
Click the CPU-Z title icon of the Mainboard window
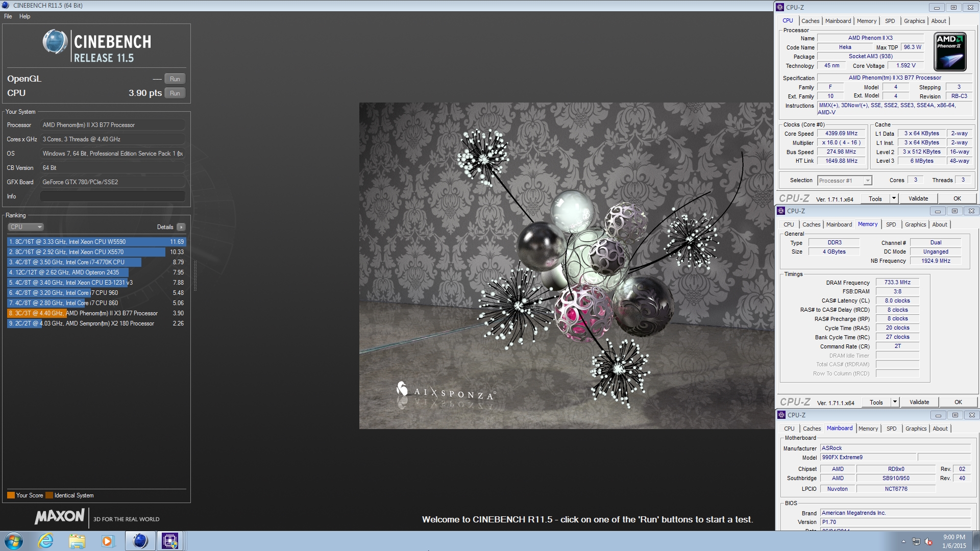tap(781, 415)
